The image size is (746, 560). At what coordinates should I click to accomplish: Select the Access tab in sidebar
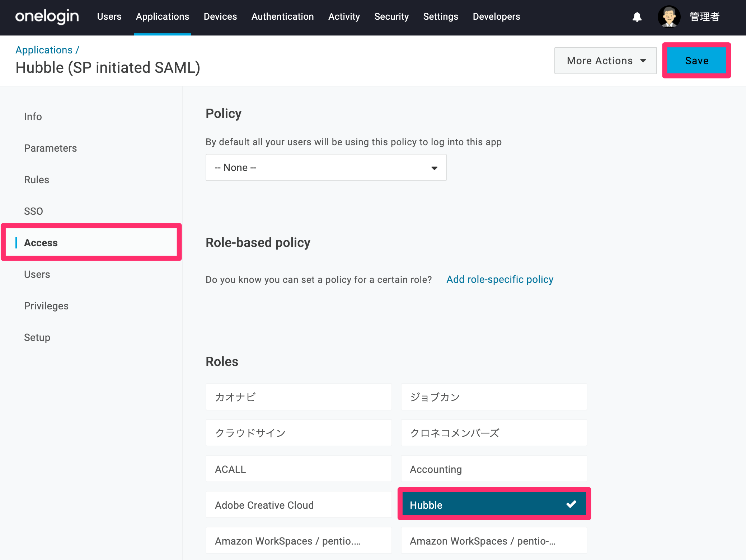[92, 243]
